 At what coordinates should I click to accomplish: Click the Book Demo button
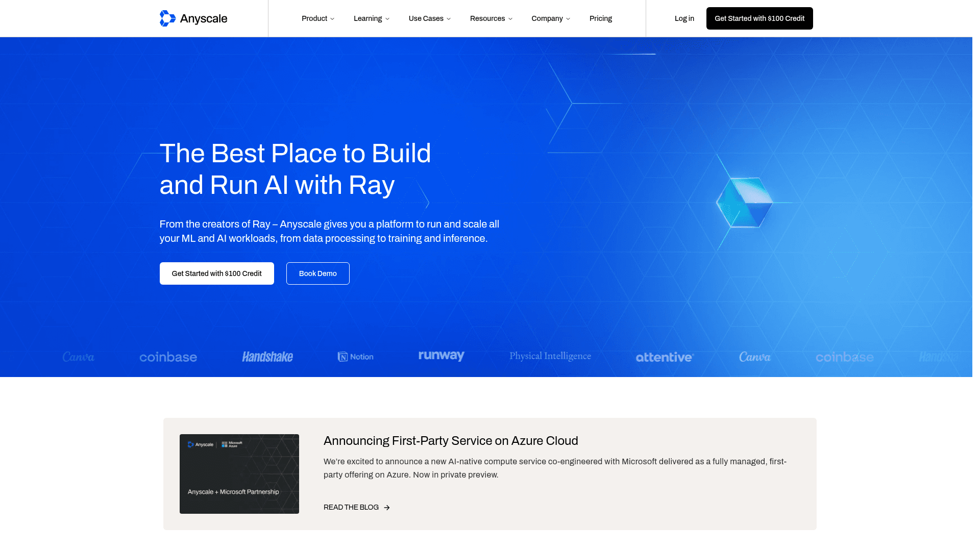click(x=317, y=273)
